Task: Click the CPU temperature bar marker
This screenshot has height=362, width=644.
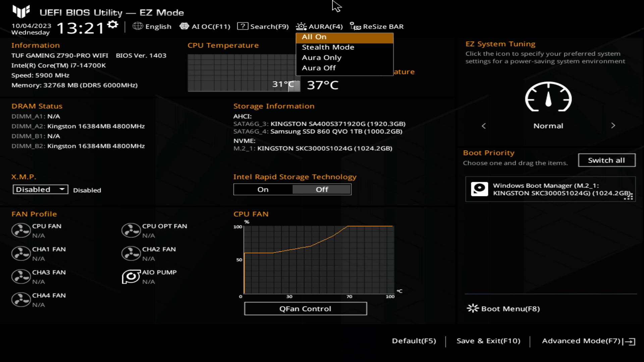Action: pyautogui.click(x=294, y=86)
